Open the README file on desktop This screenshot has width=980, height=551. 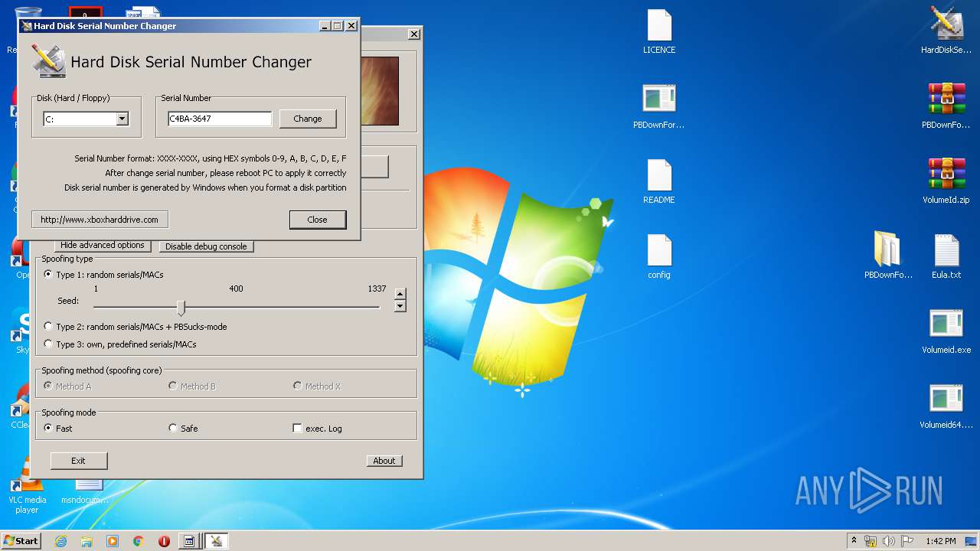coord(659,181)
